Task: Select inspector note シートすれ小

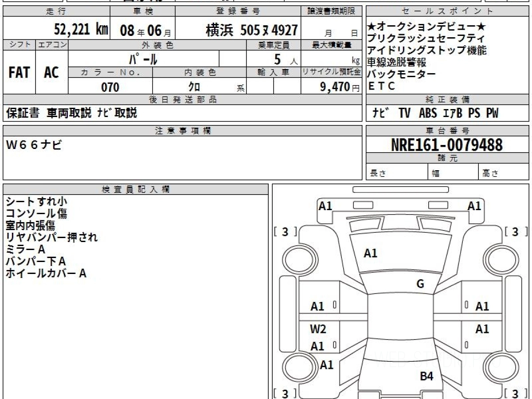Action: 36,202
